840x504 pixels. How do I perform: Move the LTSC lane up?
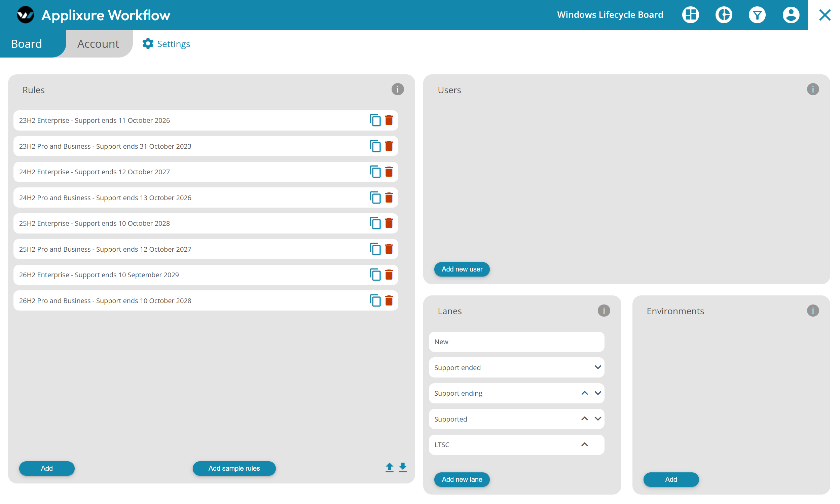[x=584, y=444]
